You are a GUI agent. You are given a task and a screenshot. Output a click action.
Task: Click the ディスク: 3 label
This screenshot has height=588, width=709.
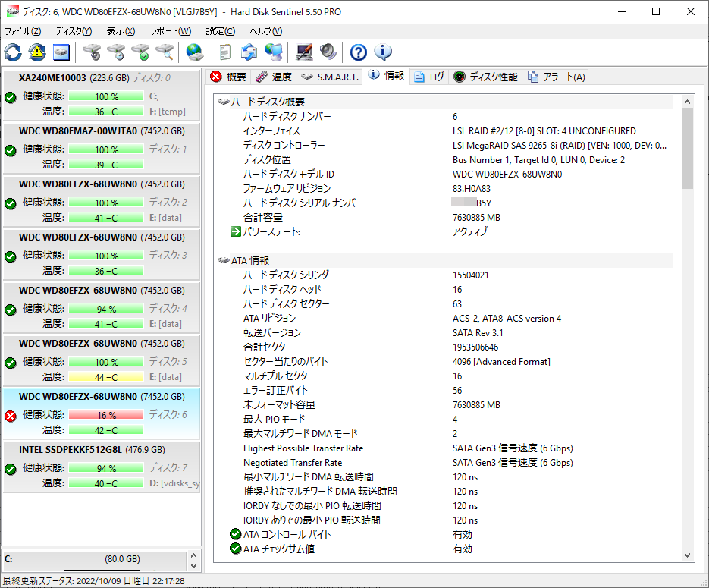pyautogui.click(x=168, y=255)
